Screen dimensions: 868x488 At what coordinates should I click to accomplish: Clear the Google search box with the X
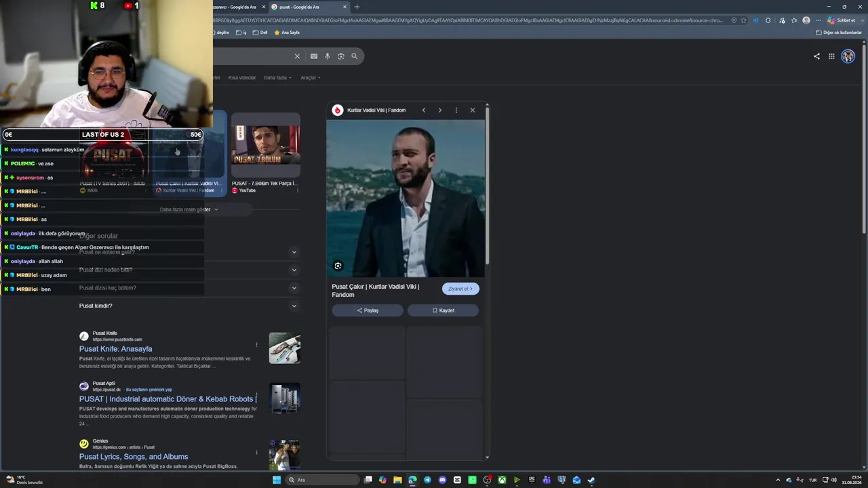click(297, 56)
